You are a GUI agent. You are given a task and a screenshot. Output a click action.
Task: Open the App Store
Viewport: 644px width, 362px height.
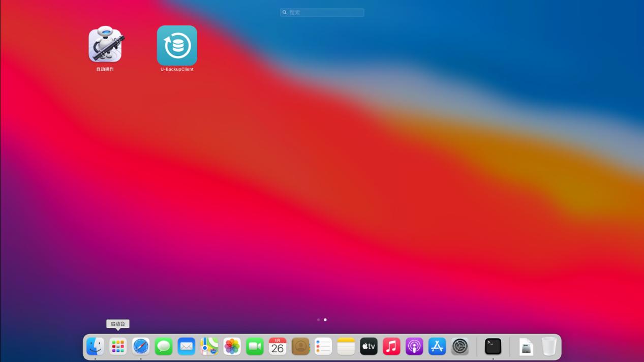437,346
